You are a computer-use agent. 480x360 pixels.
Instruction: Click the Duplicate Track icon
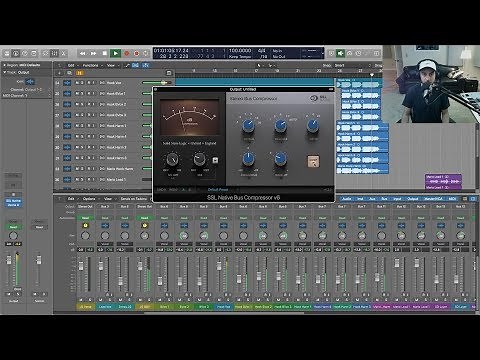click(x=69, y=73)
